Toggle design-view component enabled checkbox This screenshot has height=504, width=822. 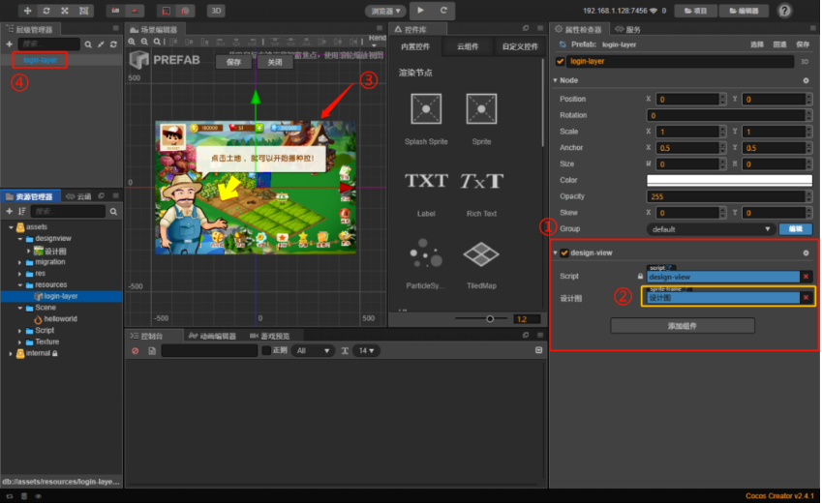coord(564,252)
